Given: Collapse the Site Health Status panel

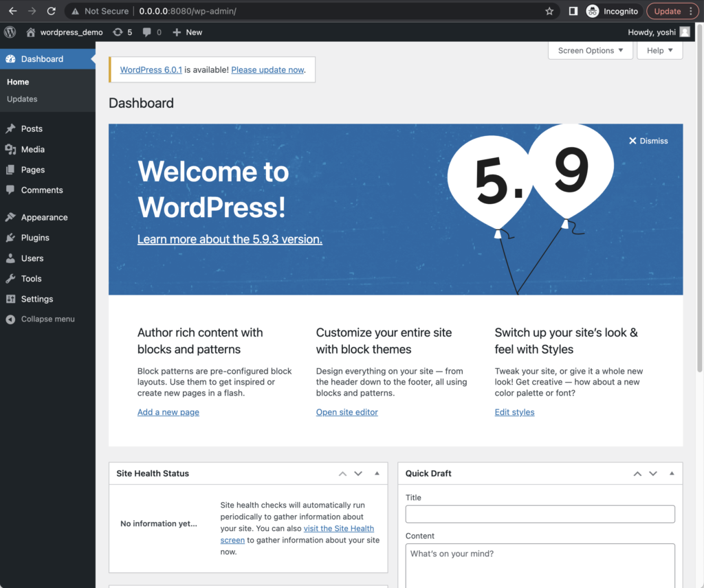Looking at the screenshot, I should pos(377,474).
